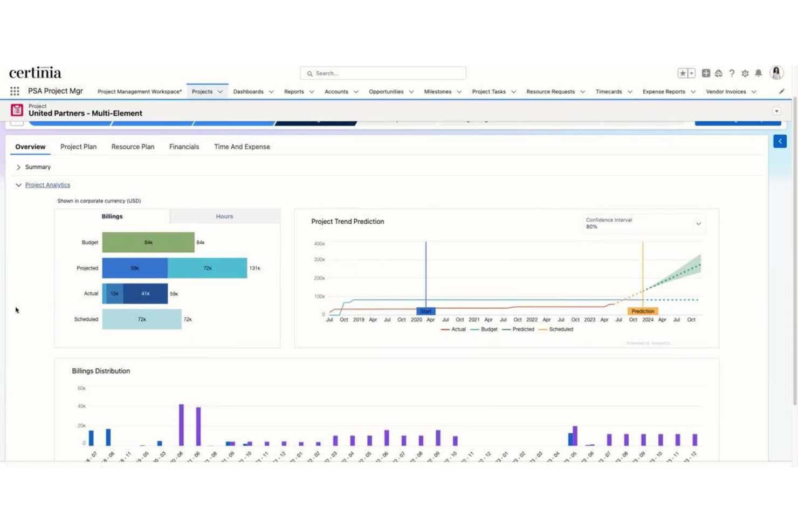Switch to the Time And Expense tab
Screen dimensions: 798x532
(242, 147)
